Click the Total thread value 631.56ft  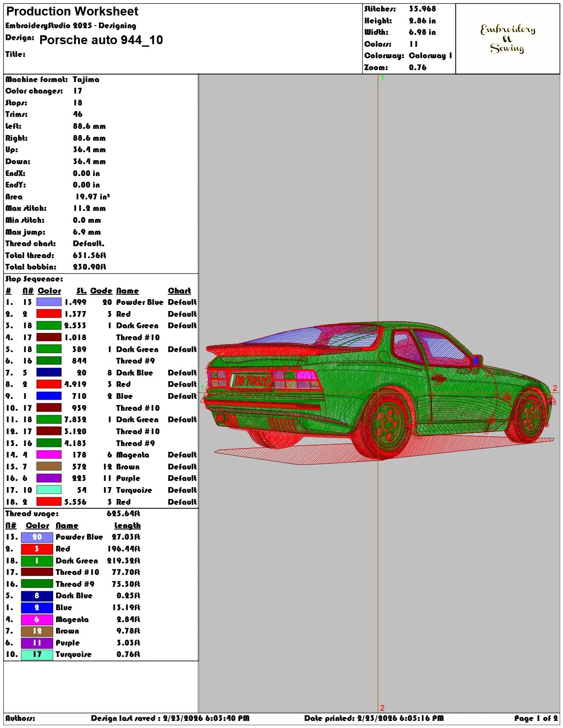click(x=90, y=255)
